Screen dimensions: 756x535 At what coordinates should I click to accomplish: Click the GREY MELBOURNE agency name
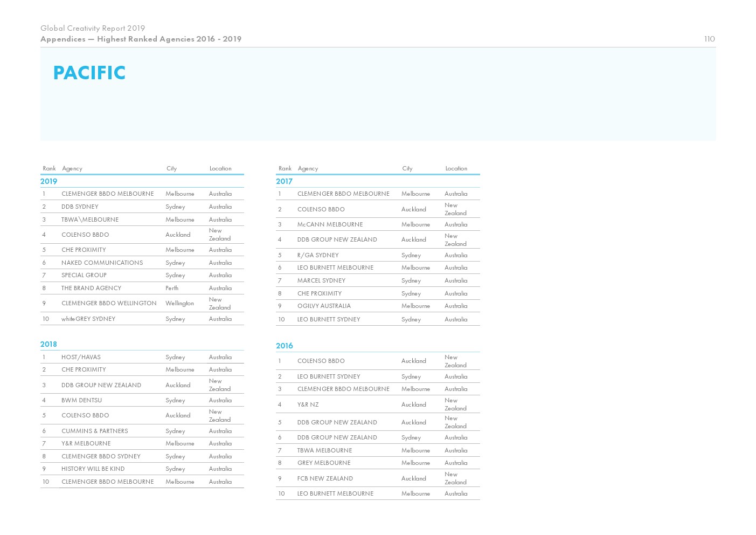point(324,463)
